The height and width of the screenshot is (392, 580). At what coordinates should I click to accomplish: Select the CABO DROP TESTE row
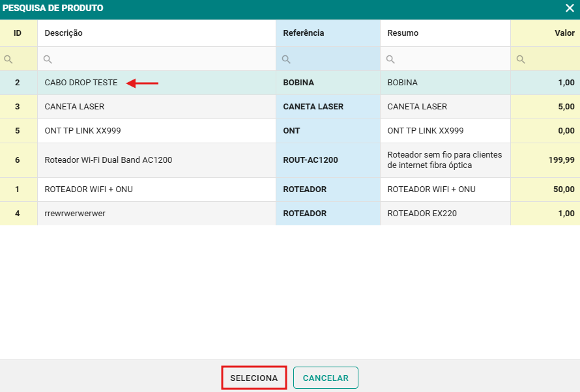pos(81,83)
